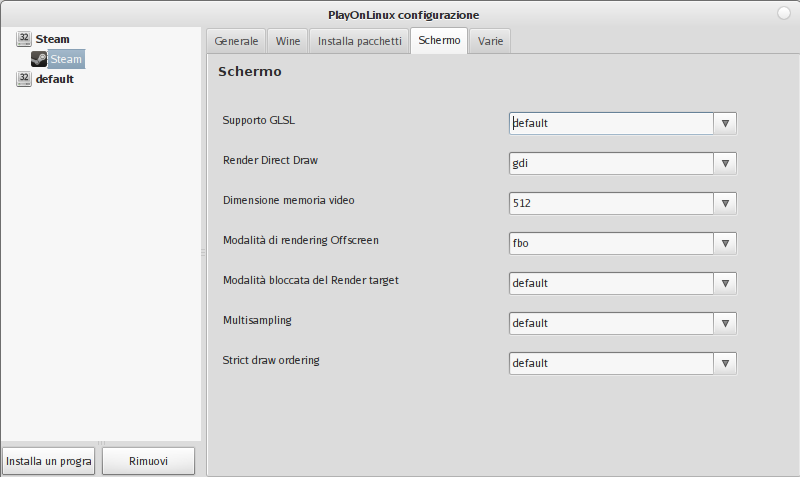Open the rendering Offscreen mode dropdown arrow

[725, 243]
